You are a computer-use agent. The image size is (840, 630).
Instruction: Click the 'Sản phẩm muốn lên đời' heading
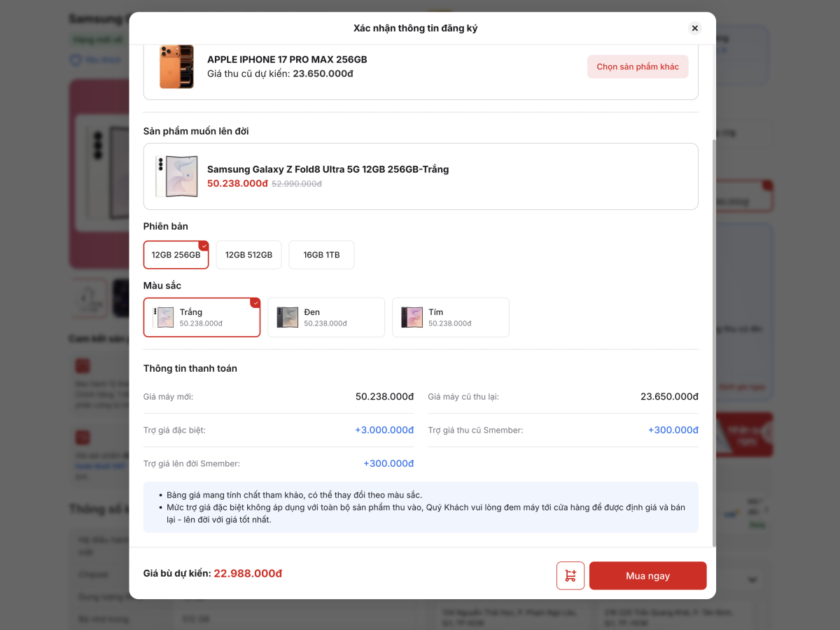pos(196,131)
